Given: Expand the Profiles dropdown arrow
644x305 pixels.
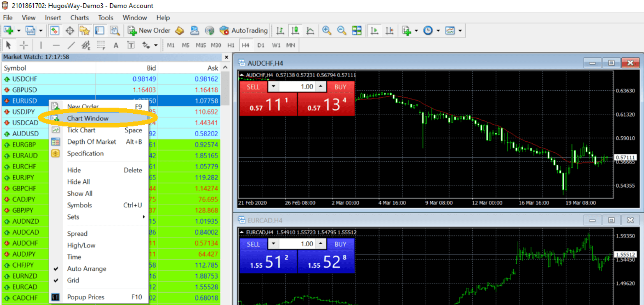Looking at the screenshot, I should 41,30.
